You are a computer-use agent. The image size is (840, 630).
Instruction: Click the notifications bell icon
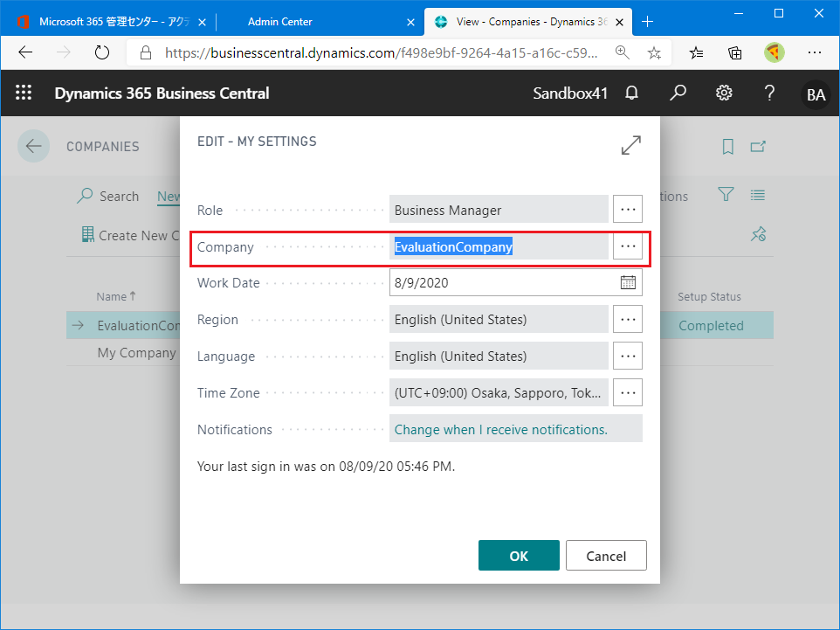coord(631,93)
